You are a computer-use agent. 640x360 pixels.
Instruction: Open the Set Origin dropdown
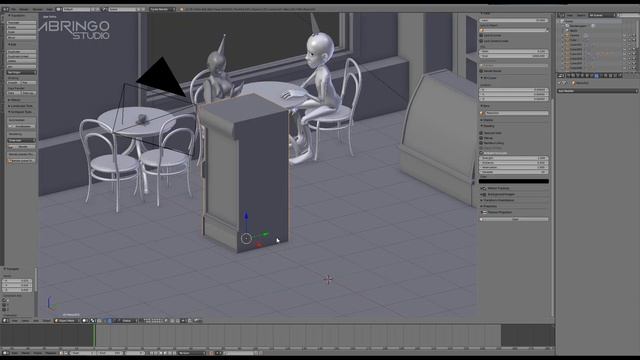coord(22,73)
